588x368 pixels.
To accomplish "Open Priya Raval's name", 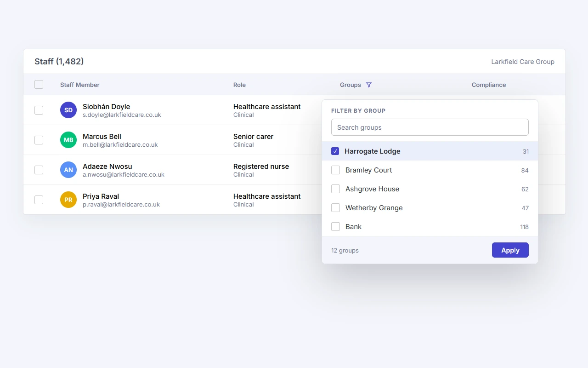I will [x=101, y=196].
